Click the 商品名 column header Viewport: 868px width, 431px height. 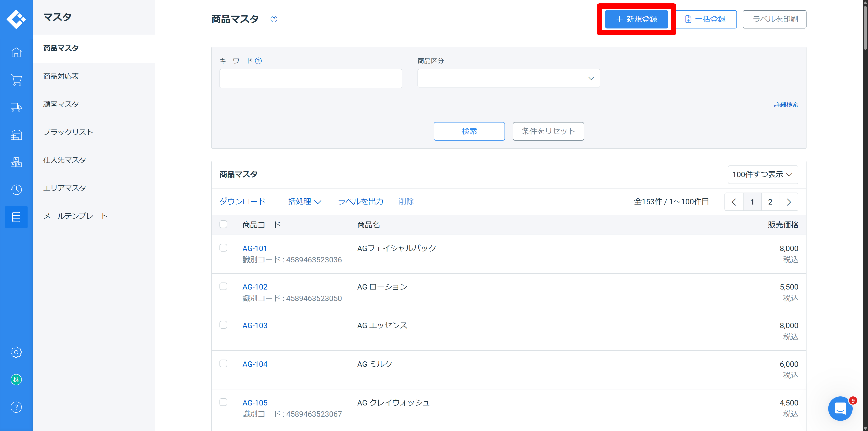click(369, 225)
